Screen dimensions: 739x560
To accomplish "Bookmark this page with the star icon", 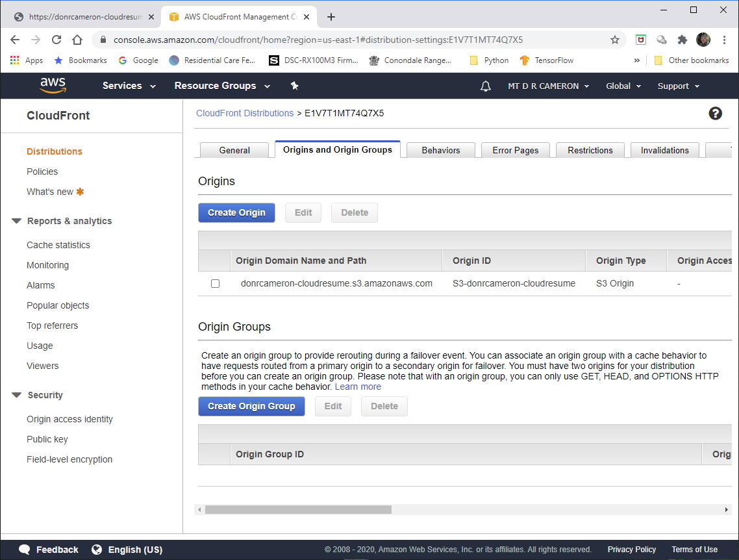I will [x=614, y=40].
